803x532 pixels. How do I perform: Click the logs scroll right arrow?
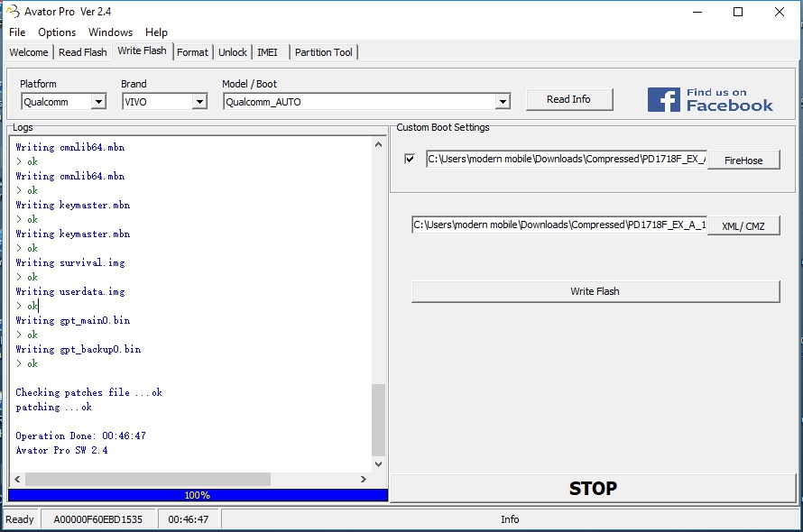(x=364, y=480)
